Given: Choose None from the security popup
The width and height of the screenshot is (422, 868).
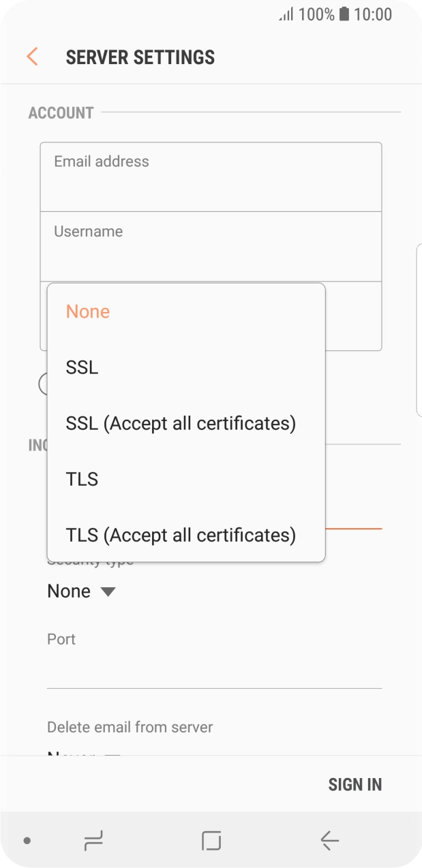Looking at the screenshot, I should 87,311.
